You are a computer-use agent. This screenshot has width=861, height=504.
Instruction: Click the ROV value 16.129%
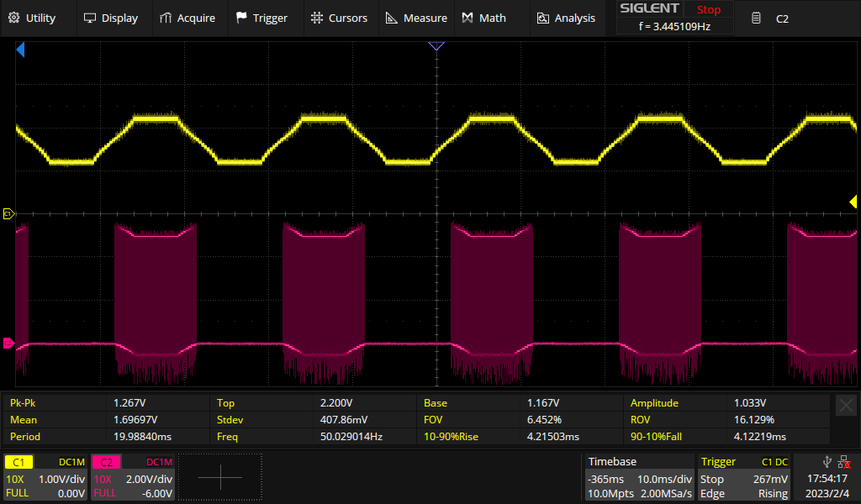[x=753, y=419]
